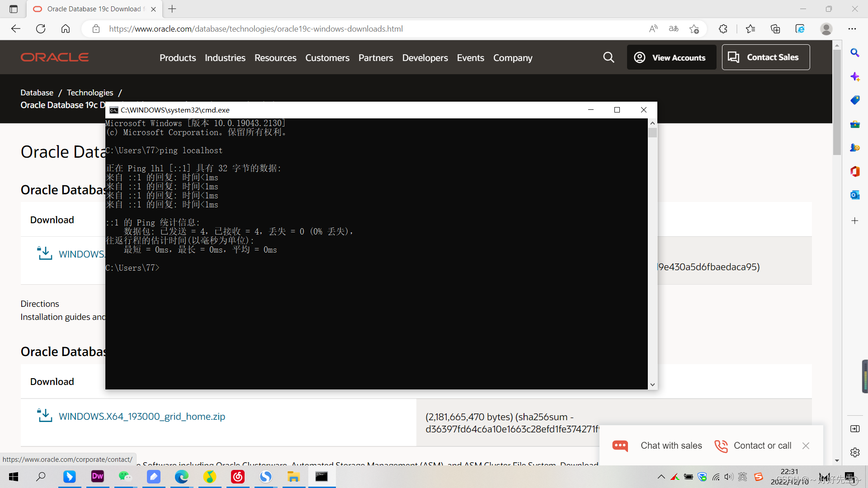
Task: Open the Outlook icon in Edge sidebar
Action: (855, 195)
